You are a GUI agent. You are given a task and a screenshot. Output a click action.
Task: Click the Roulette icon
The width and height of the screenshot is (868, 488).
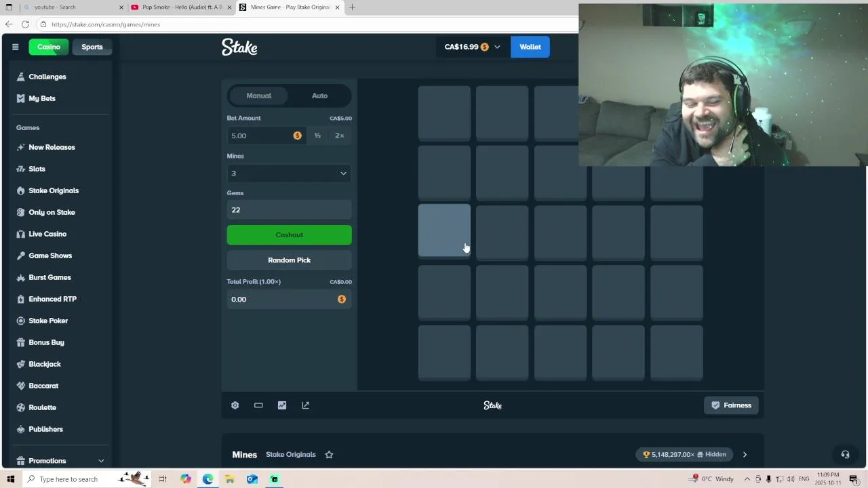click(20, 407)
